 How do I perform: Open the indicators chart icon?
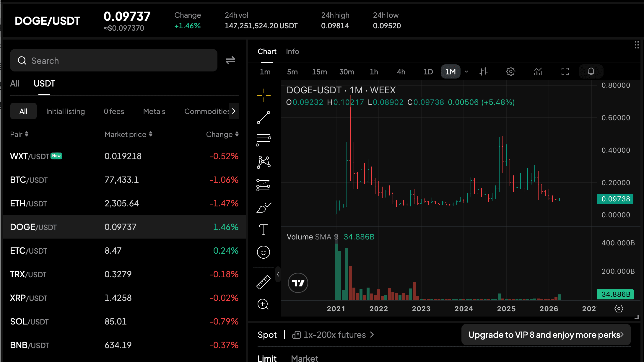coord(538,71)
